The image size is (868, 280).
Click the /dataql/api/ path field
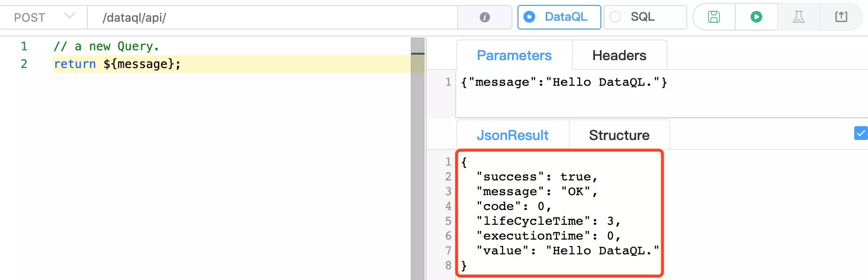click(x=272, y=18)
